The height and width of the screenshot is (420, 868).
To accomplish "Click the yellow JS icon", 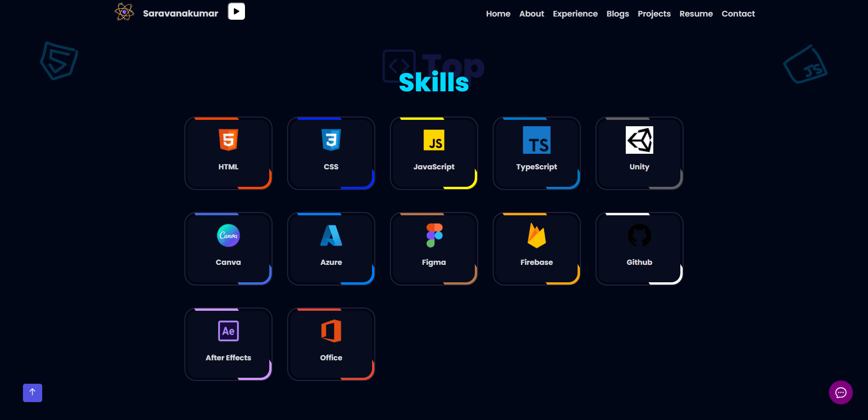I will coord(434,140).
